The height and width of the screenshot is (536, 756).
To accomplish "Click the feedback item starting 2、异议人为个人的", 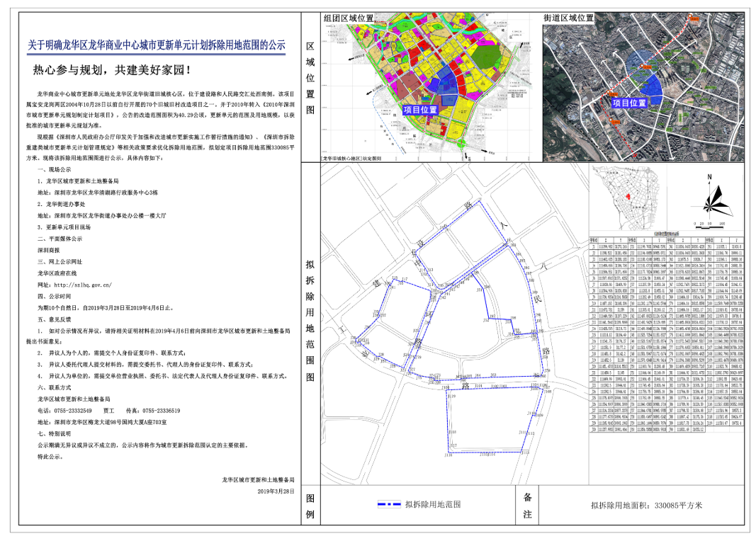I will tap(111, 353).
